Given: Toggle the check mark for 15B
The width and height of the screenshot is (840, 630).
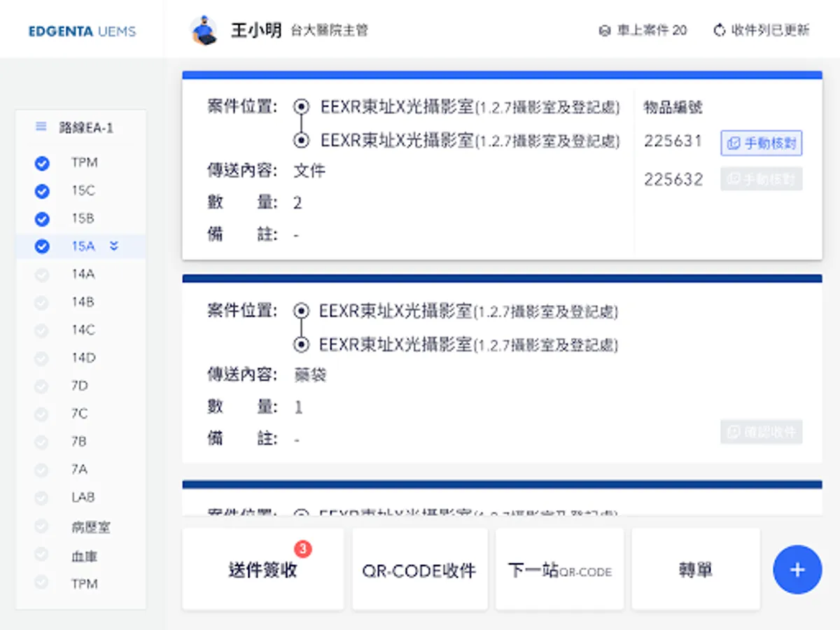Looking at the screenshot, I should (x=42, y=219).
